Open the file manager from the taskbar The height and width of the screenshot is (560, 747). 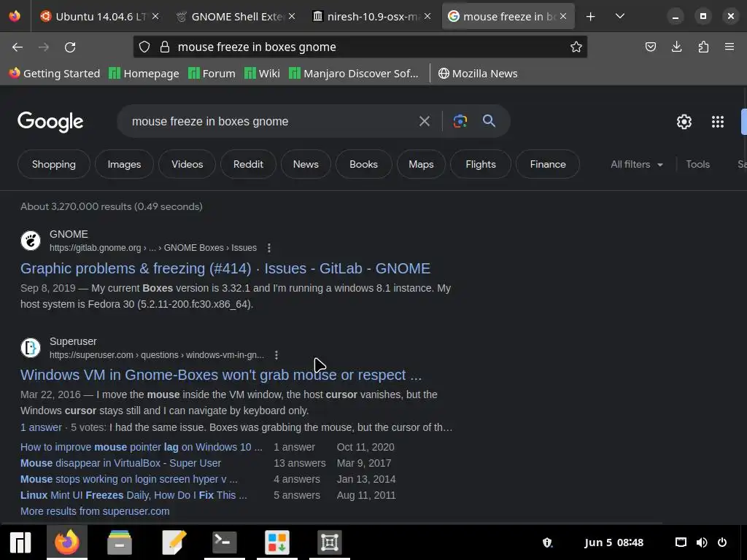pos(120,542)
